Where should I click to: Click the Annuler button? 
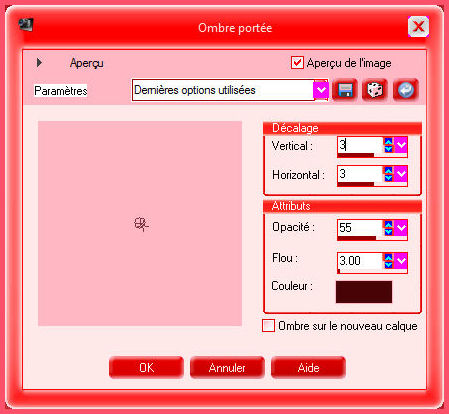[x=227, y=368]
